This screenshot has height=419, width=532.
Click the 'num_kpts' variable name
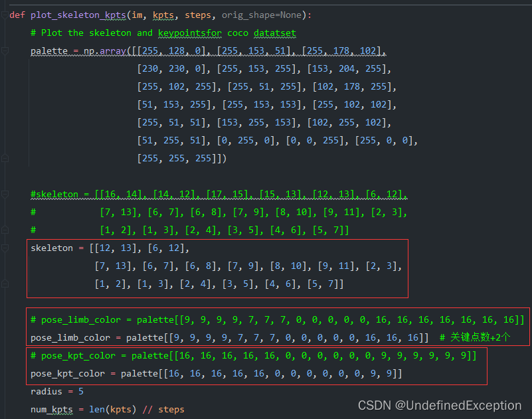tap(52, 410)
